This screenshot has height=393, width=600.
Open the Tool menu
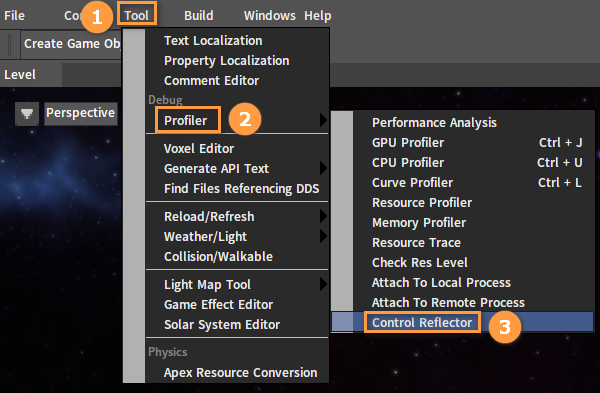coord(137,15)
